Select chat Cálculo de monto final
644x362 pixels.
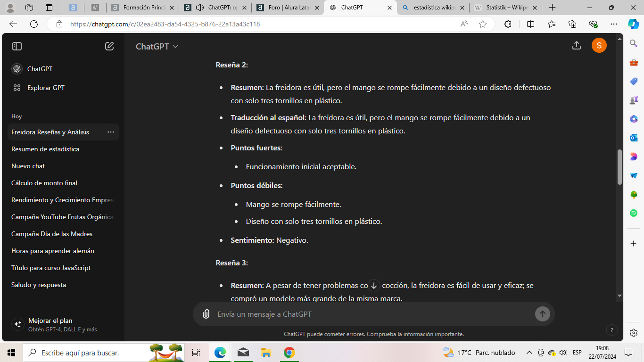63,183
